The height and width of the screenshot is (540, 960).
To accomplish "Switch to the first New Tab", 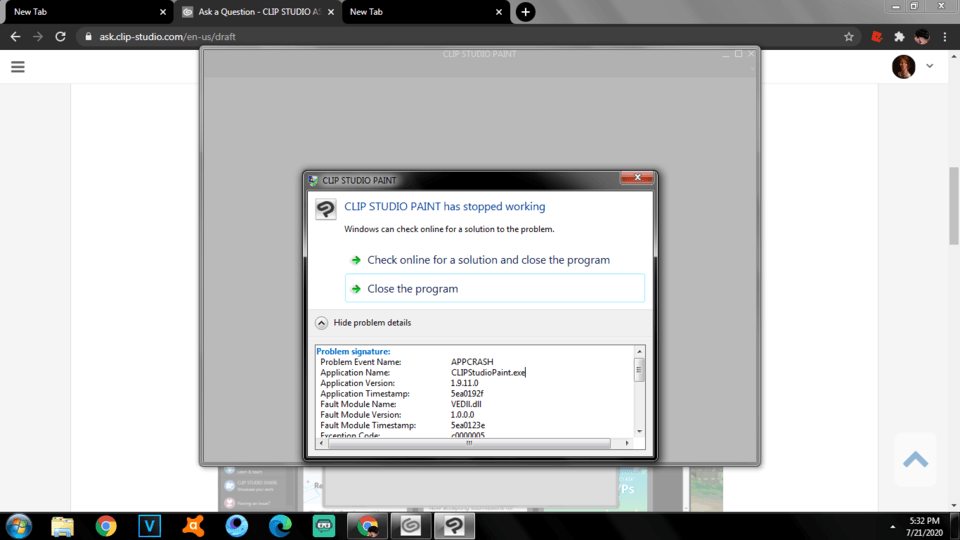I will point(86,12).
